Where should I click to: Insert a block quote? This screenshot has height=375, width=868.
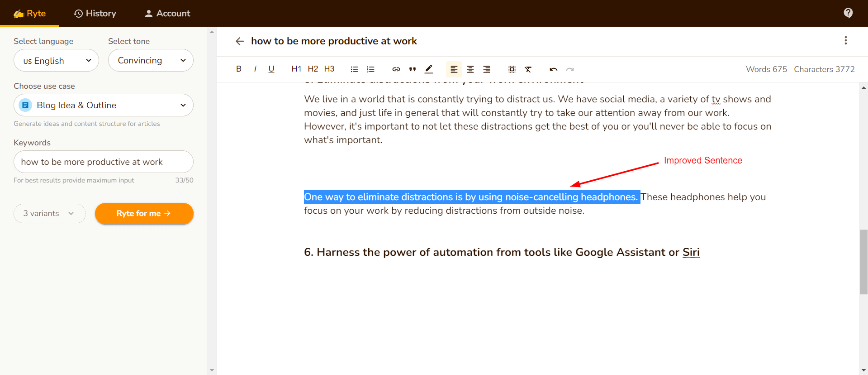(x=413, y=69)
